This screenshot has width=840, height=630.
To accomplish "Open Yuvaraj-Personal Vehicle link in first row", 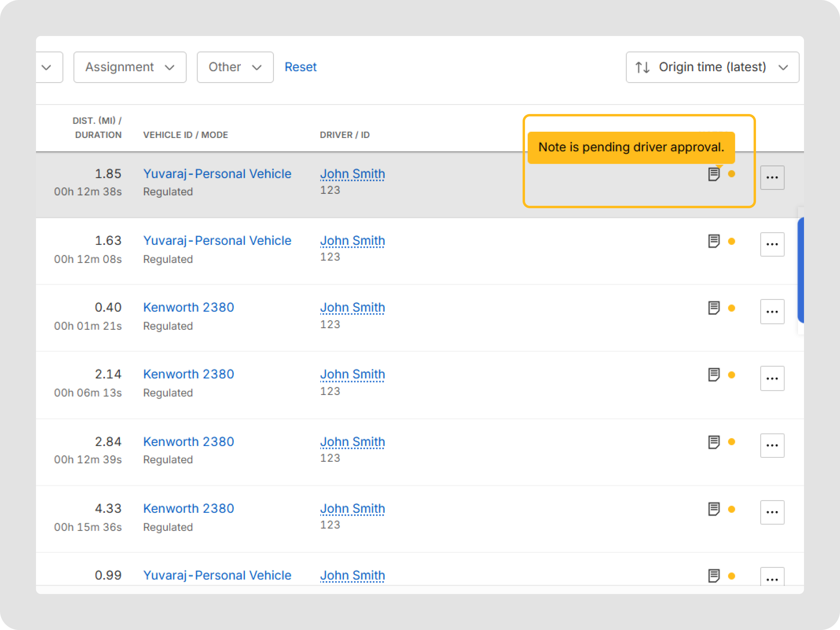I will point(217,174).
